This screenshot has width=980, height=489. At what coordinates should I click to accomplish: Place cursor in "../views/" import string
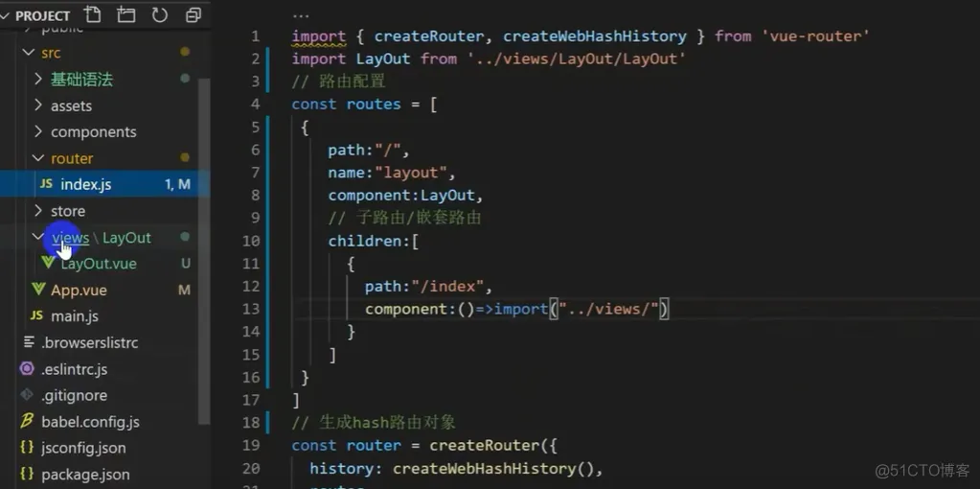click(x=608, y=309)
